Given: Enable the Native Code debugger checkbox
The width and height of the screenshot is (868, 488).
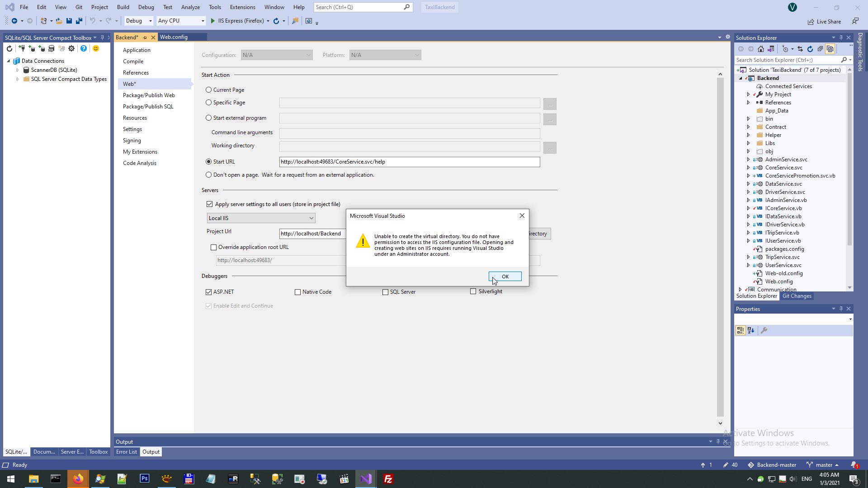Looking at the screenshot, I should [x=297, y=292].
